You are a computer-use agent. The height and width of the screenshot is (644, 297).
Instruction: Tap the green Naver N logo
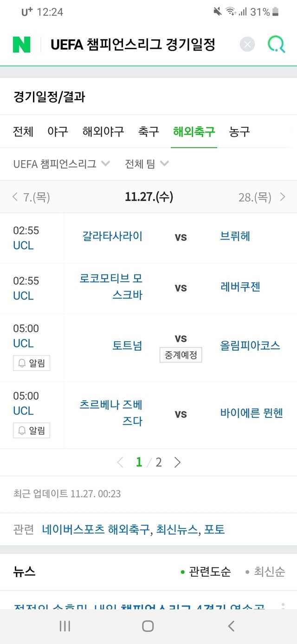pos(22,45)
